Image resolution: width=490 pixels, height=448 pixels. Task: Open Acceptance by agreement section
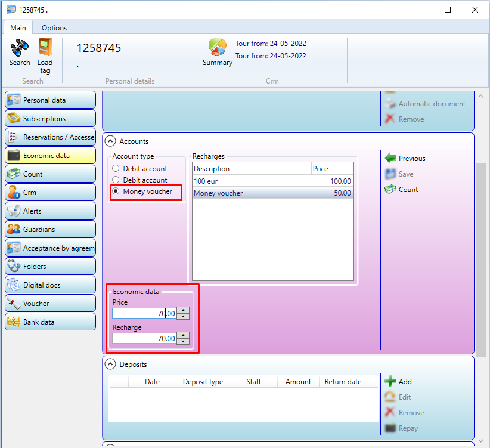coord(50,248)
